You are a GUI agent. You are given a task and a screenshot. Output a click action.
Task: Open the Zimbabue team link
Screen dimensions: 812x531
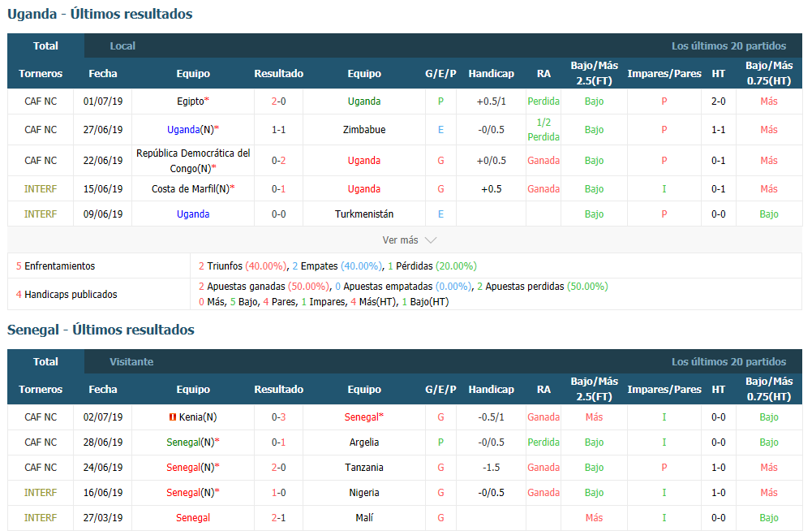coord(364,130)
